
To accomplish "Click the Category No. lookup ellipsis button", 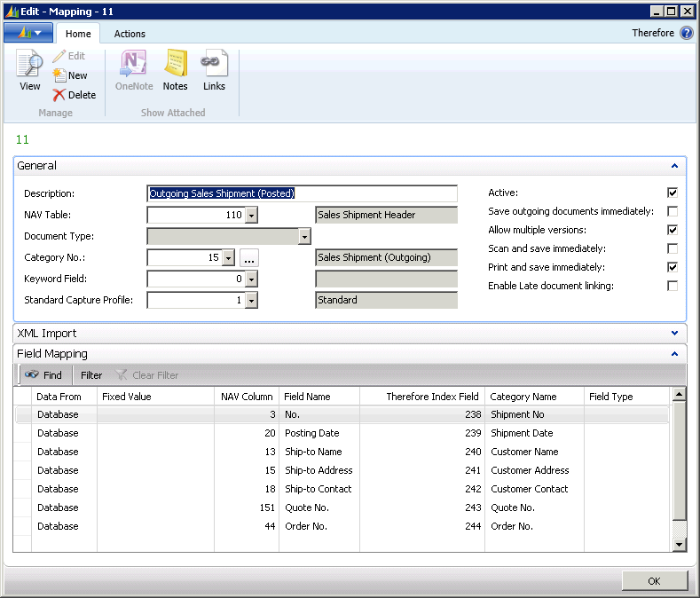I will click(x=249, y=257).
